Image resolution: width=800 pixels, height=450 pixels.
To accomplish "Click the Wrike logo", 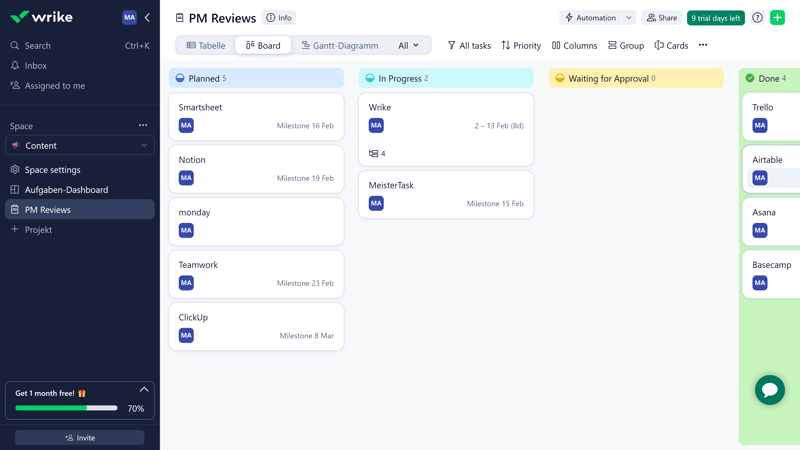I will (x=41, y=17).
